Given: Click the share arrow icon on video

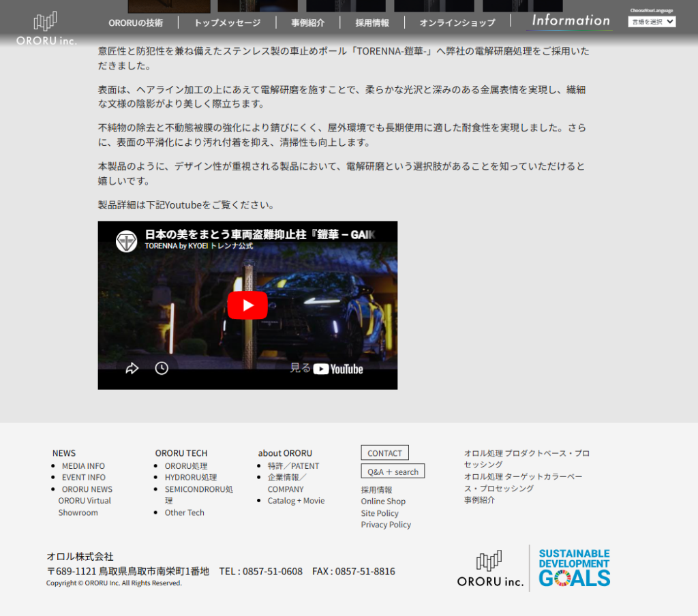Looking at the screenshot, I should (132, 369).
